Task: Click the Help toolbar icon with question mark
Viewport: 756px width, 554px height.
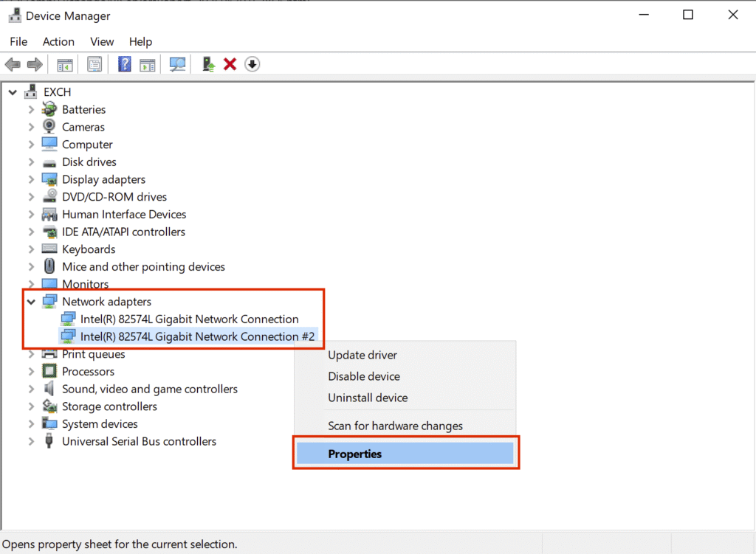Action: [x=125, y=65]
